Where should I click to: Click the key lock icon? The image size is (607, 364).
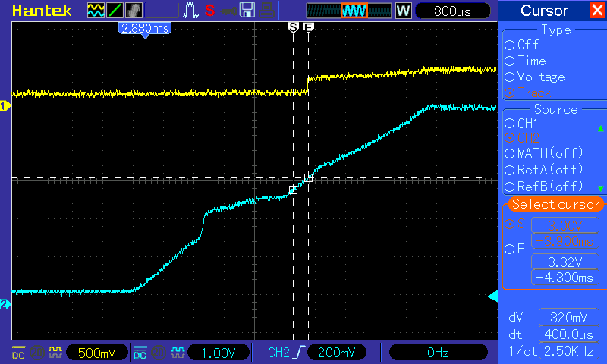coord(229,11)
